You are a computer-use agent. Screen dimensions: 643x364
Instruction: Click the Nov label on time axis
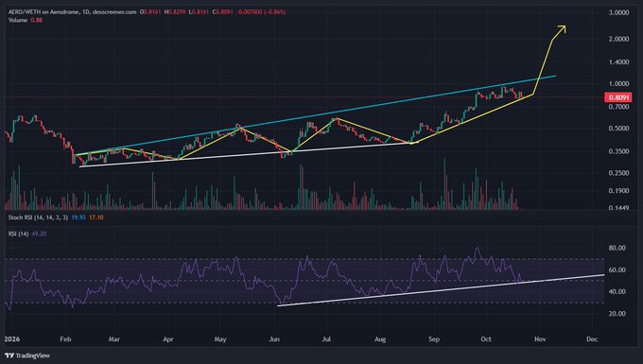pyautogui.click(x=540, y=339)
